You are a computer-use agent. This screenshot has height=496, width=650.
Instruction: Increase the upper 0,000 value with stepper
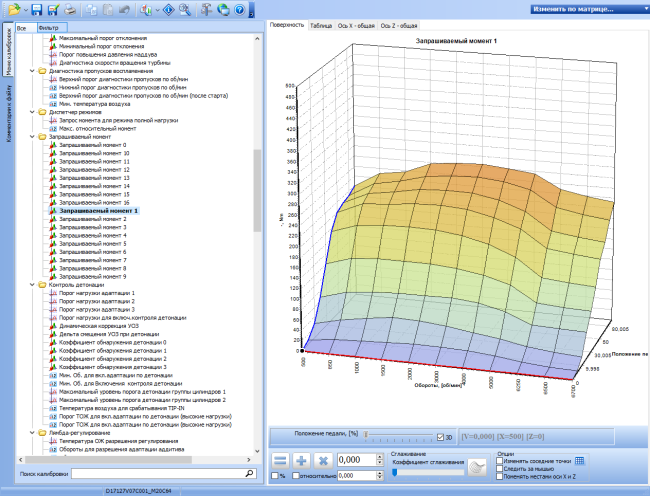[x=380, y=457]
